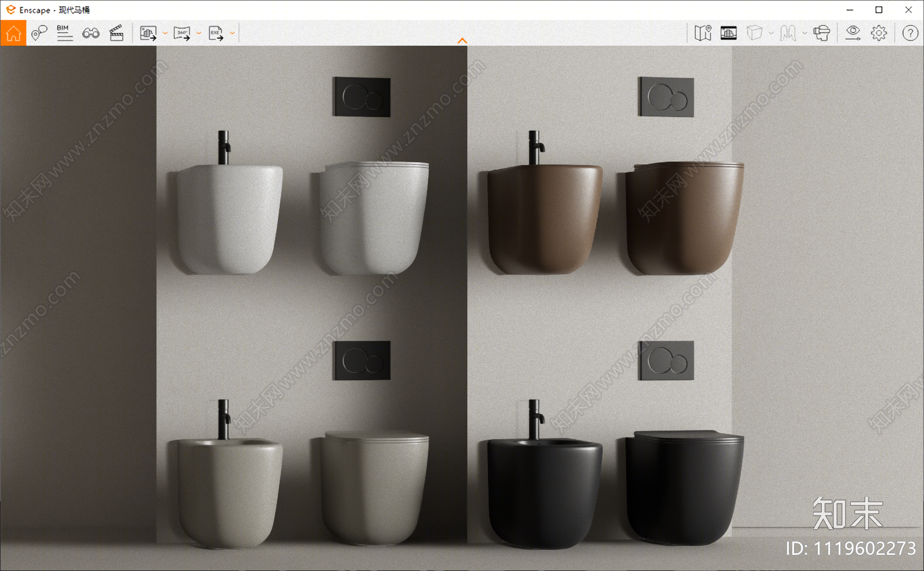Export an EXE standalone file

(x=216, y=33)
